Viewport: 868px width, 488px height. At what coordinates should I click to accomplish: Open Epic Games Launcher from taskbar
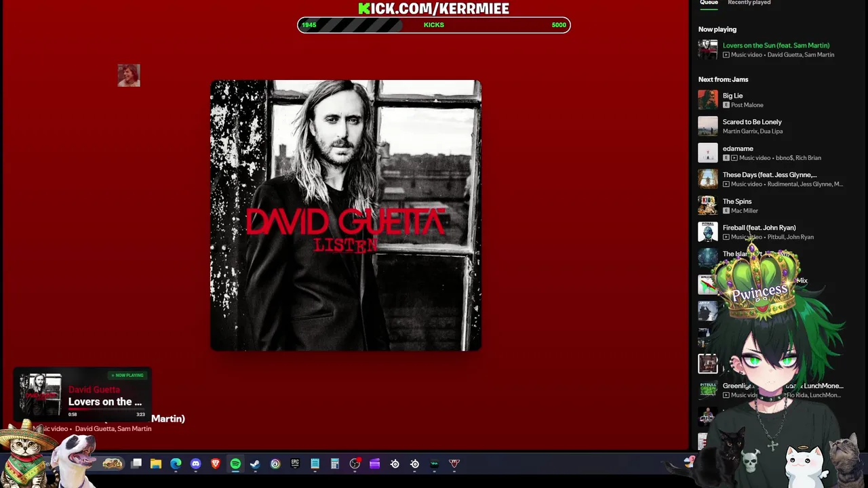coord(295,464)
